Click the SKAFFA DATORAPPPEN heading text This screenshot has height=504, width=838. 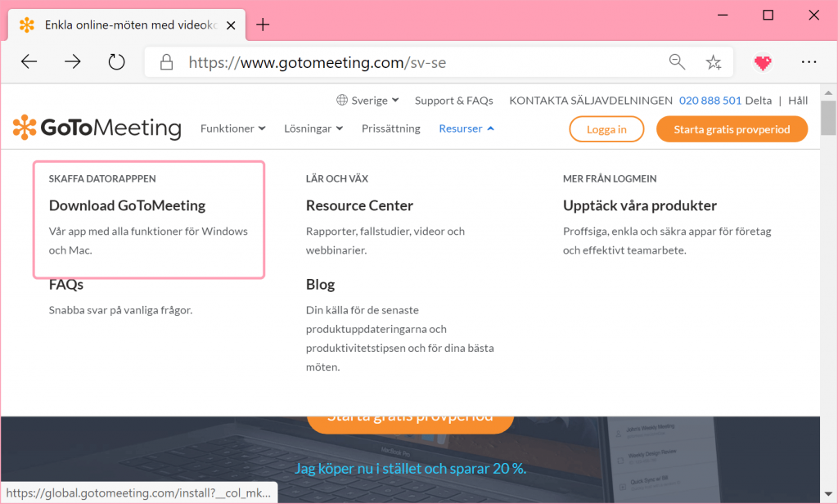coord(102,178)
